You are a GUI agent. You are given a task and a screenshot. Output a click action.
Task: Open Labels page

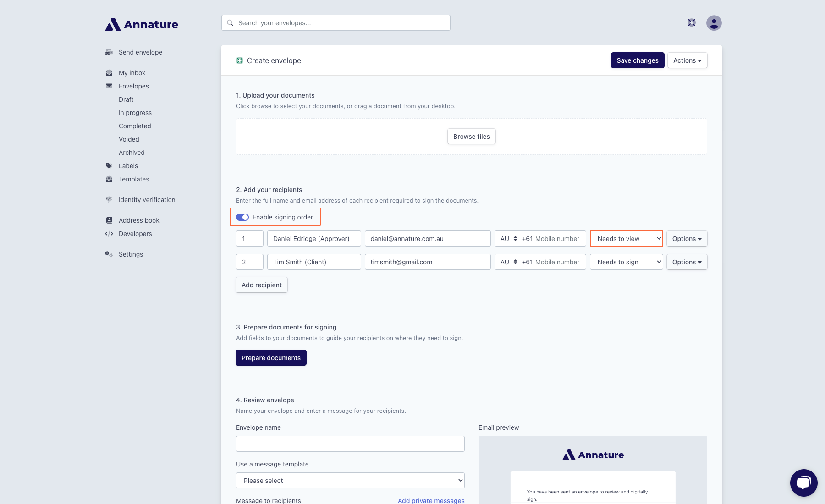click(x=128, y=166)
